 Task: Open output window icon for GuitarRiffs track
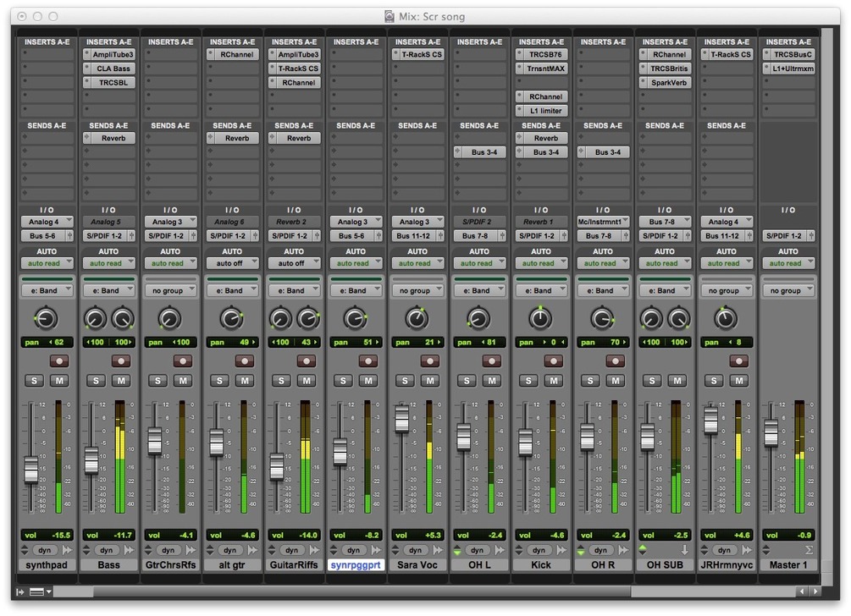coord(313,550)
